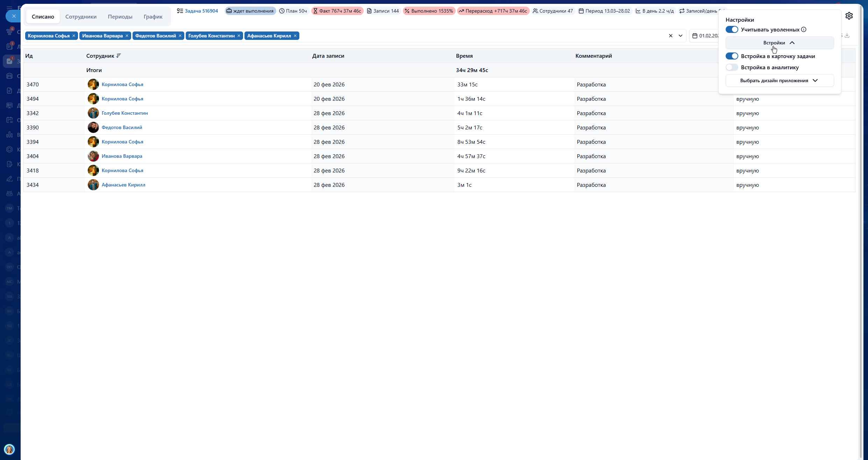Disable Встройка в карточку задачи toggle
868x460 pixels.
732,56
